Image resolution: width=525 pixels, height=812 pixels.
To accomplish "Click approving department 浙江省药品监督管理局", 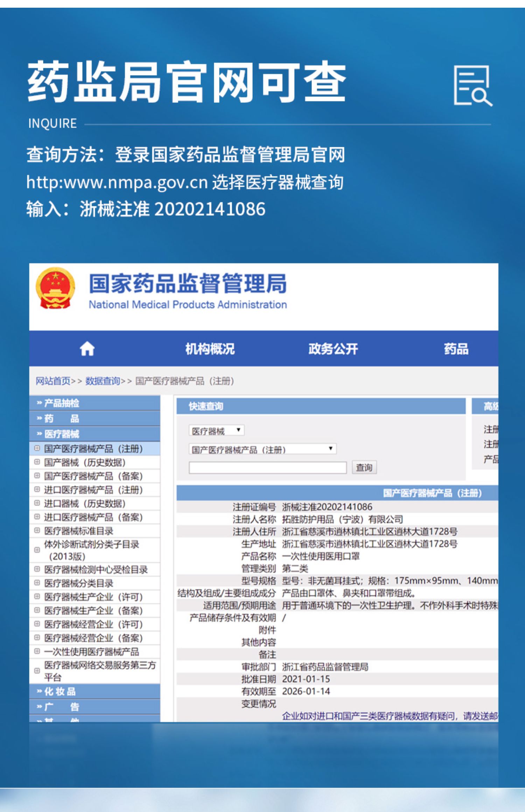I will pyautogui.click(x=325, y=667).
